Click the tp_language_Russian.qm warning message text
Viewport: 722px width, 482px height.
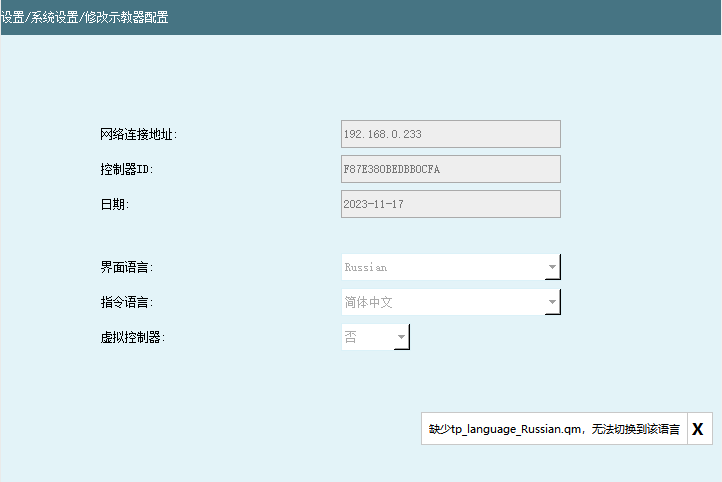coord(554,429)
